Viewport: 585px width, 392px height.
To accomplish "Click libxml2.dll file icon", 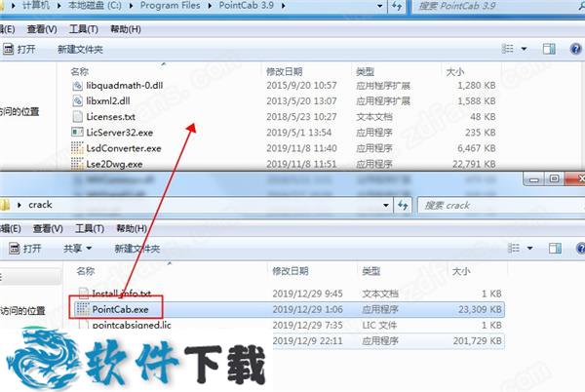I will [77, 101].
